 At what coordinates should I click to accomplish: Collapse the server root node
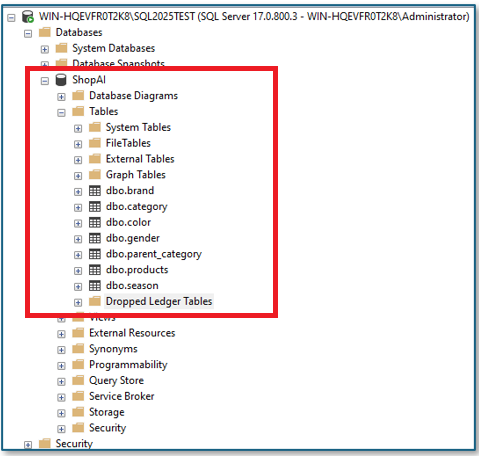(x=11, y=17)
